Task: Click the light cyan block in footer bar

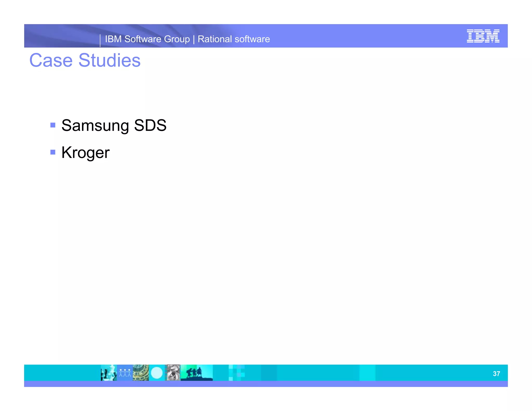Action: tap(367, 373)
